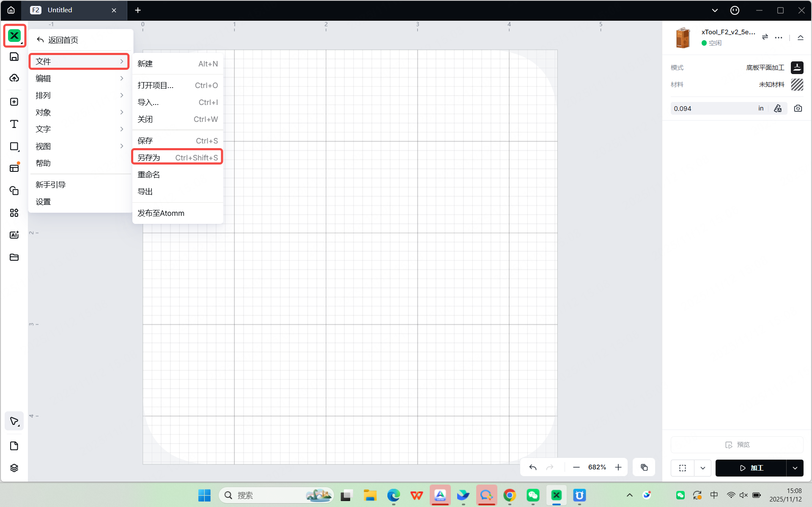The image size is (812, 507).
Task: Click the undo arrow icon
Action: [532, 467]
